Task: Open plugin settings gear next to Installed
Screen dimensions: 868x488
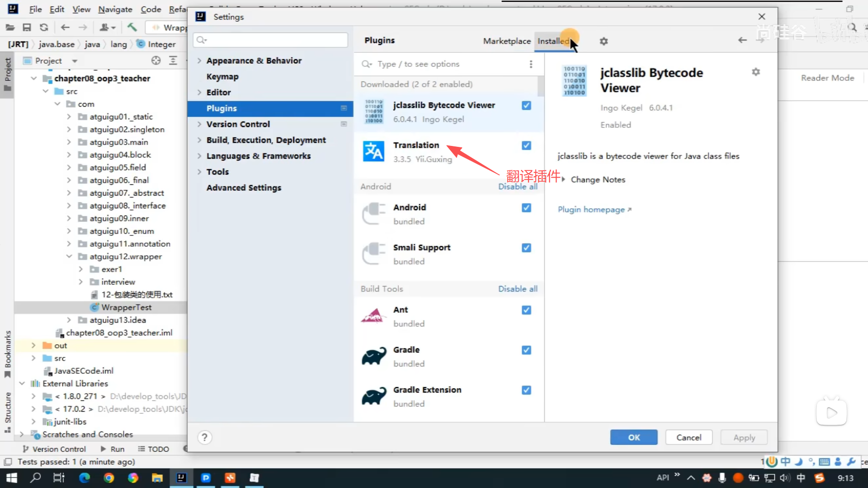Action: 604,41
